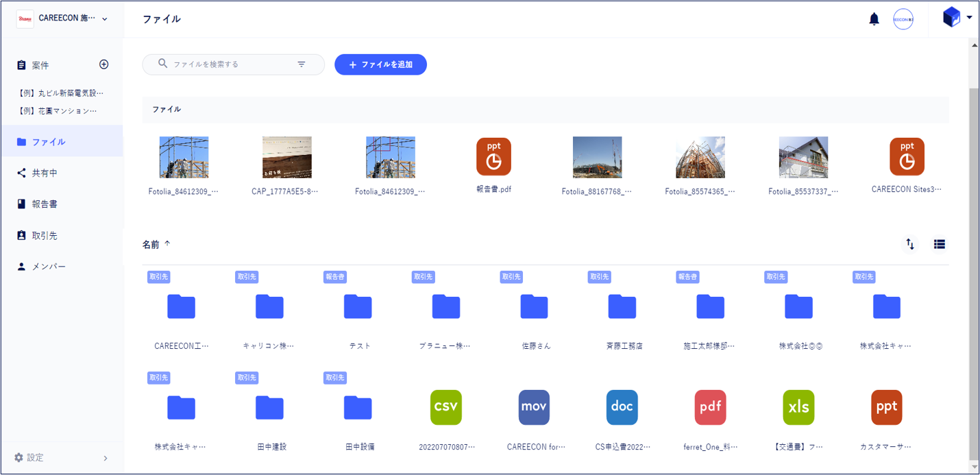Click the ファイルを追加 button
The width and height of the screenshot is (980, 475).
(380, 64)
